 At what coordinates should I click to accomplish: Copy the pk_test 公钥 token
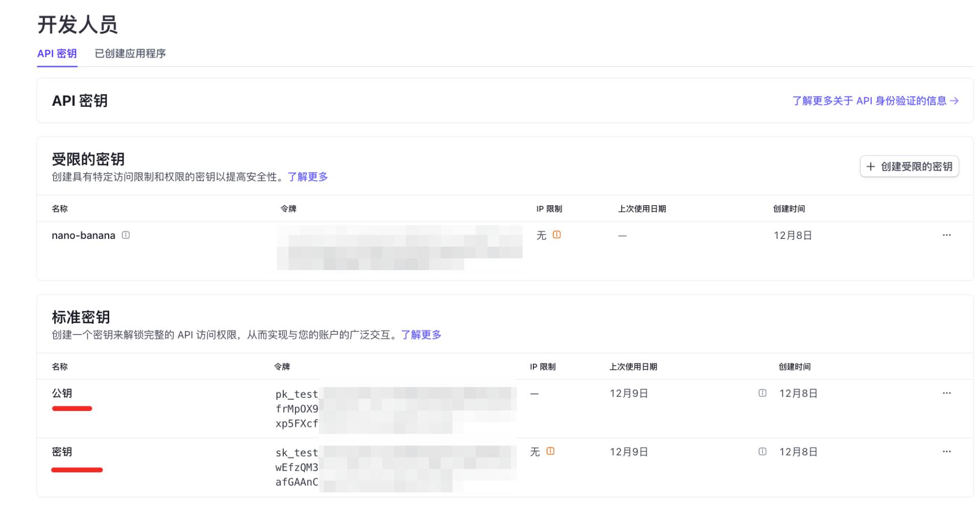tap(396, 409)
